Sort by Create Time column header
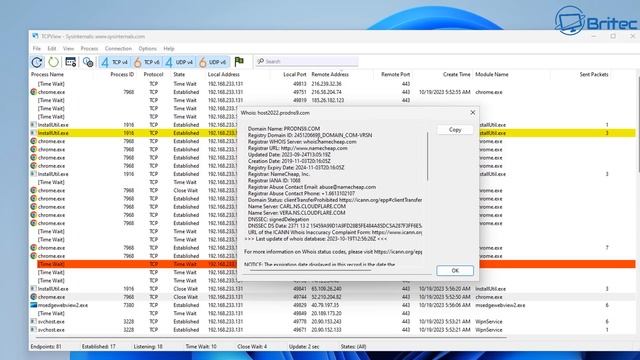 click(x=457, y=74)
